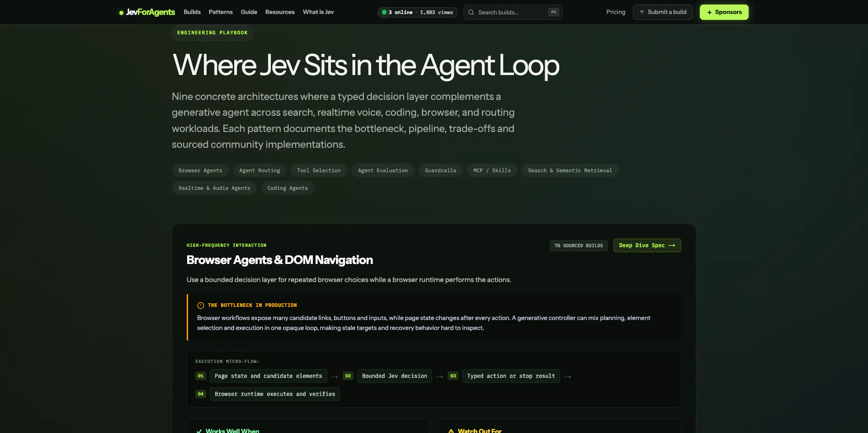Click the 'Bounded Jev decision' step

pos(395,376)
